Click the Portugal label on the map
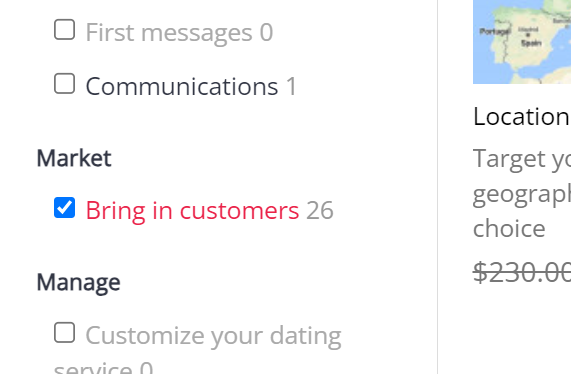The width and height of the screenshot is (571, 374). point(494,32)
